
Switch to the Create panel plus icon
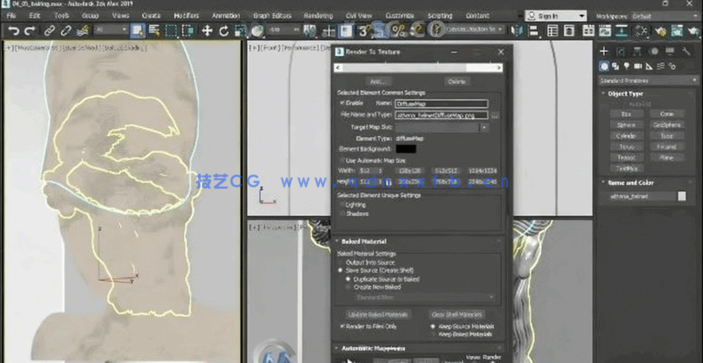[x=604, y=51]
